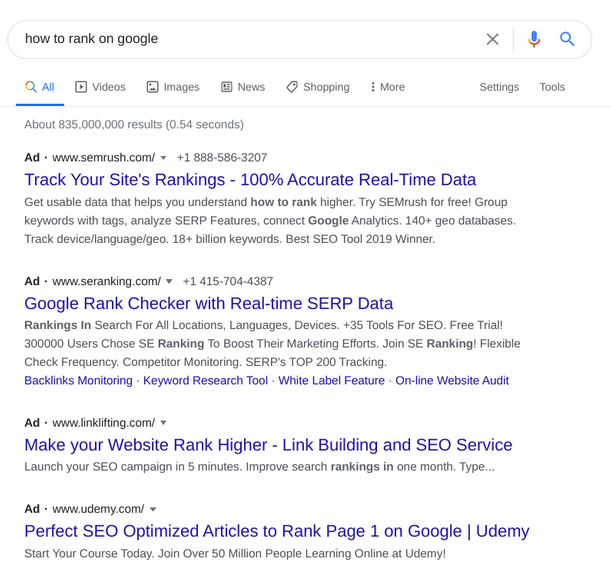The width and height of the screenshot is (611, 561).
Task: Click the Shopping tag icon
Action: [x=292, y=86]
